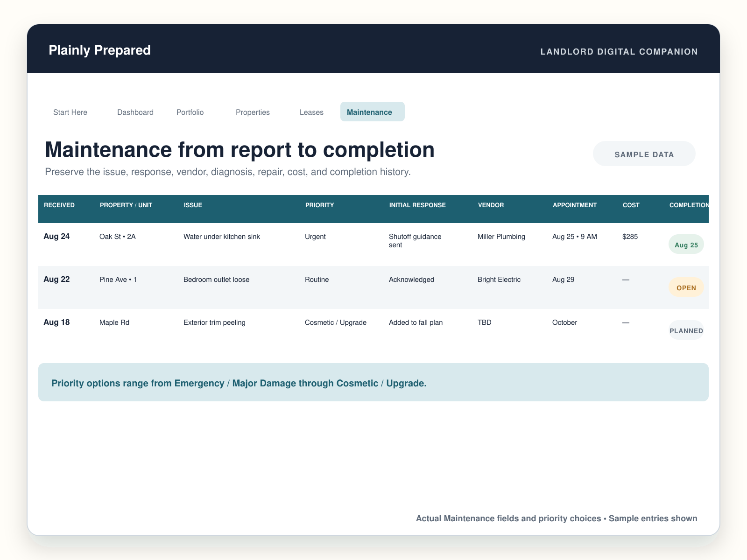Screen dimensions: 747x560
Task: Select the Aug 18 received date
Action: [56, 322]
